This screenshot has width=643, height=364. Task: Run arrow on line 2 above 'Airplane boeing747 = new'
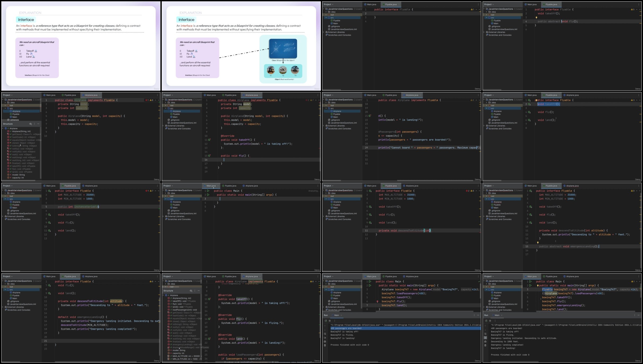370,286
